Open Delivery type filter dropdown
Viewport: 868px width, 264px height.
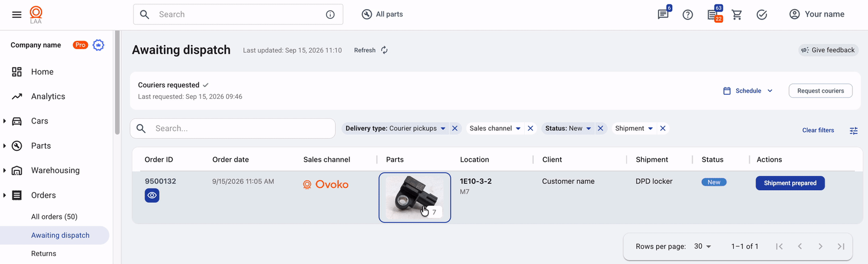[x=395, y=129]
